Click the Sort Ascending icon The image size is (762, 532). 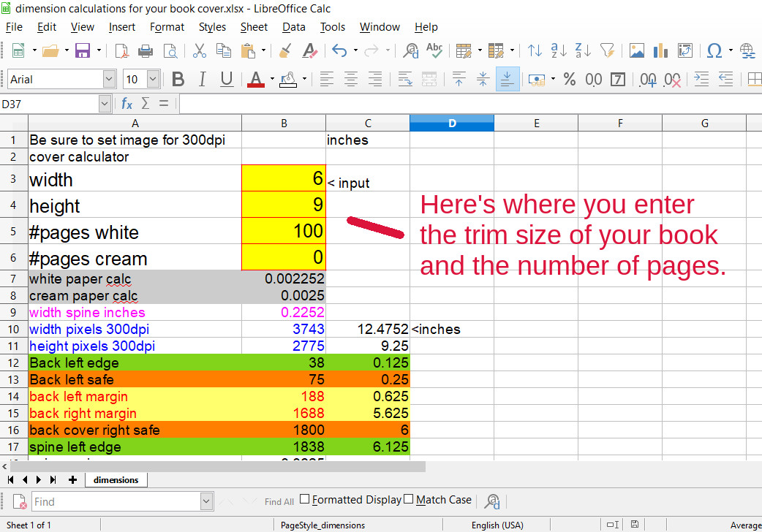[x=559, y=50]
